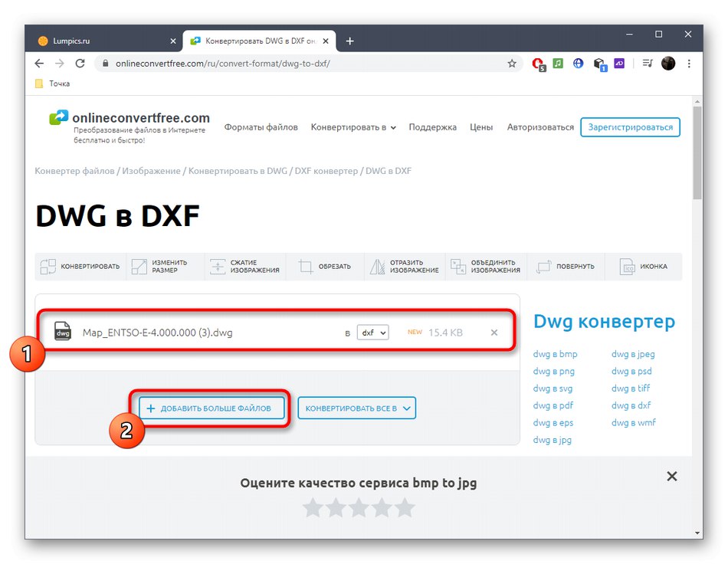Select the Конвертировать DWG в DXF tab

pos(260,41)
